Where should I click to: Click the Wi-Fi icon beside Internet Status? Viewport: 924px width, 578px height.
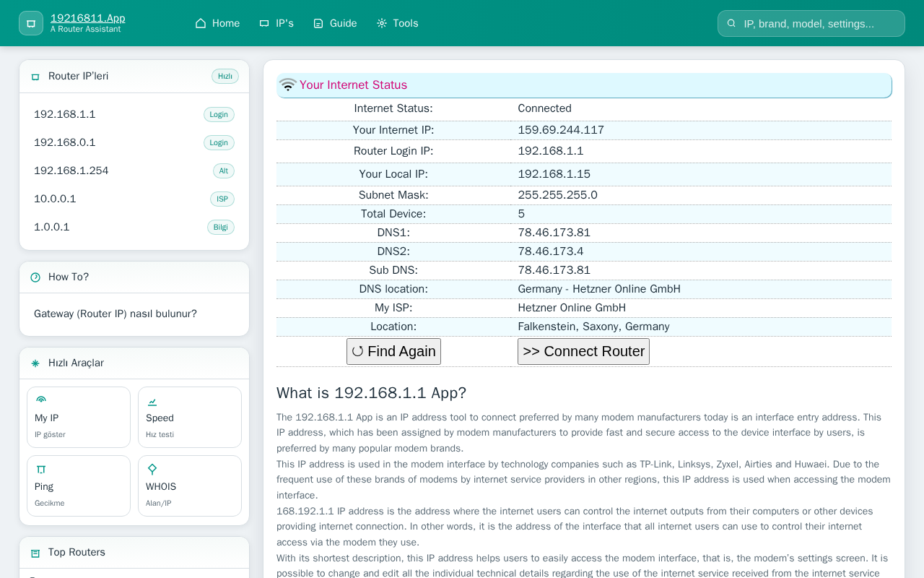(x=288, y=85)
